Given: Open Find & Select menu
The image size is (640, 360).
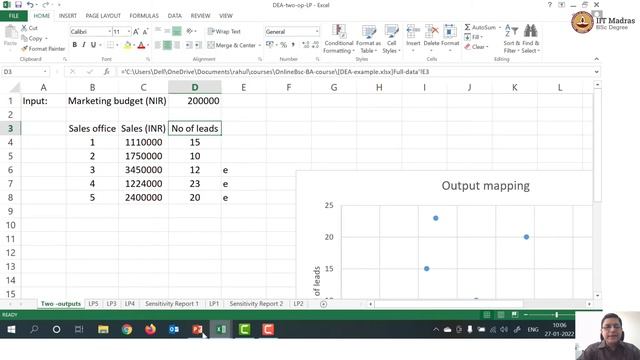Looking at the screenshot, I should coord(531,39).
